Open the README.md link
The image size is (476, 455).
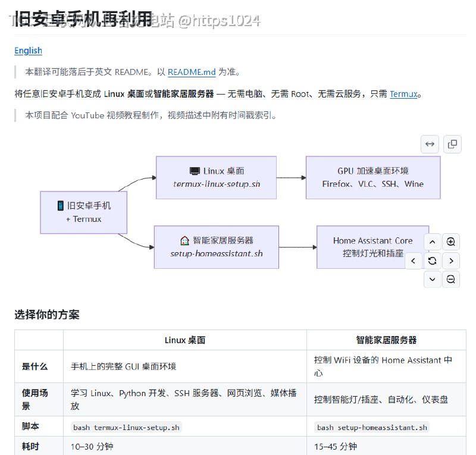tap(192, 72)
